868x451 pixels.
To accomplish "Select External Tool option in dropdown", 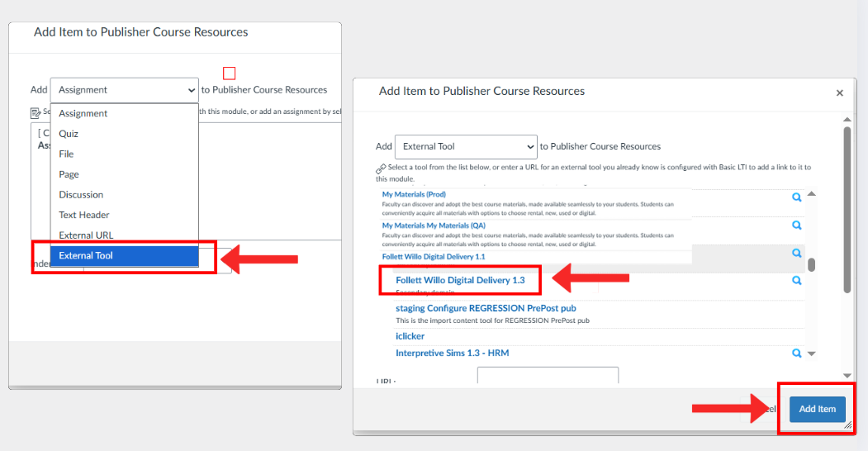I will coord(125,256).
